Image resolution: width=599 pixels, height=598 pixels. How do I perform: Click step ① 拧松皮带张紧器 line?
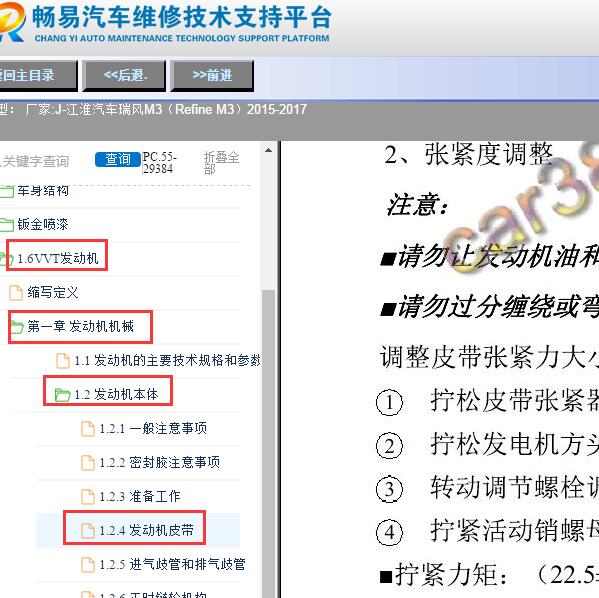point(487,401)
